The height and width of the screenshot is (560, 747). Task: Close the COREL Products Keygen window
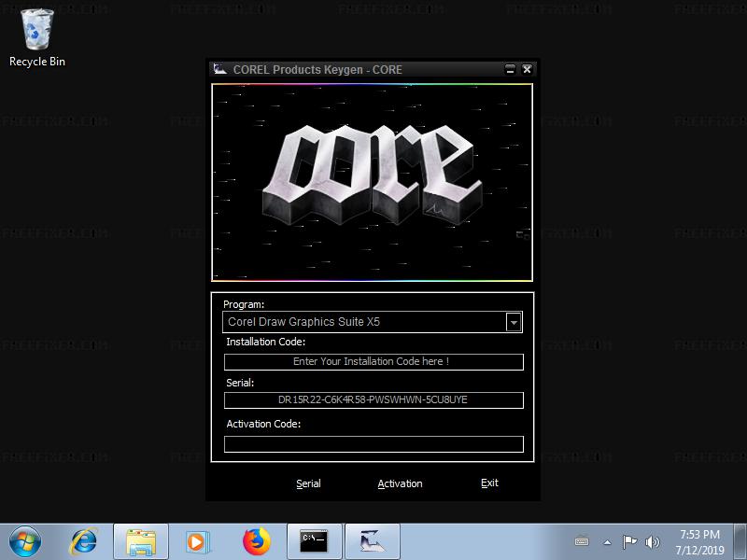pos(527,69)
